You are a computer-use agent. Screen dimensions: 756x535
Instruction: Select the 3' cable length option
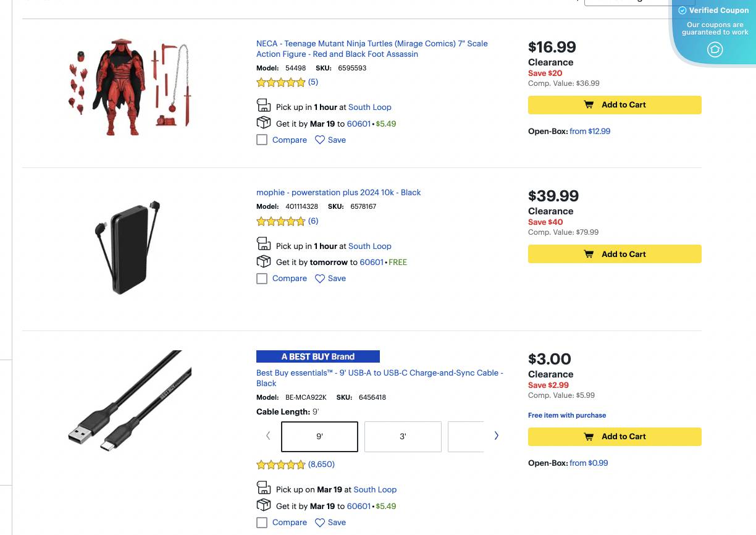tap(403, 436)
